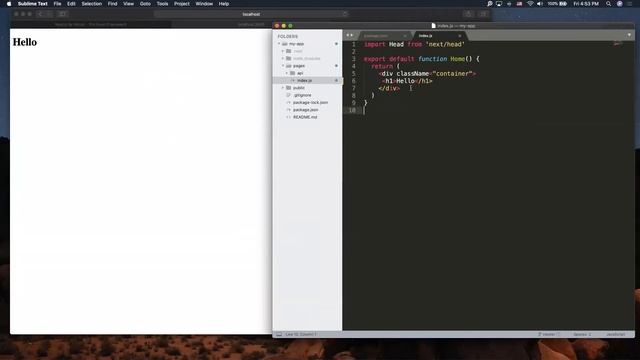The width and height of the screenshot is (640, 360).
Task: Click the Spotlight search icon in menu bar
Action: (x=608, y=4)
